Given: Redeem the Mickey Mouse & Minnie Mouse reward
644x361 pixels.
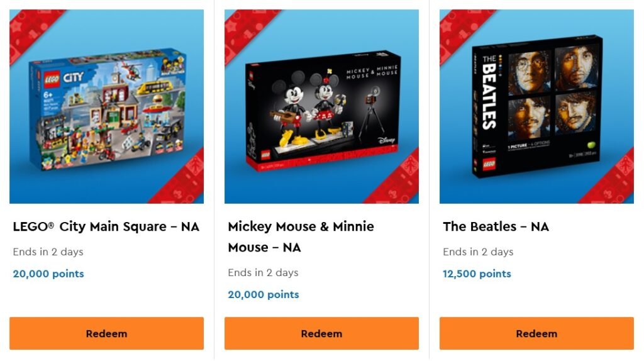Looking at the screenshot, I should 321,333.
